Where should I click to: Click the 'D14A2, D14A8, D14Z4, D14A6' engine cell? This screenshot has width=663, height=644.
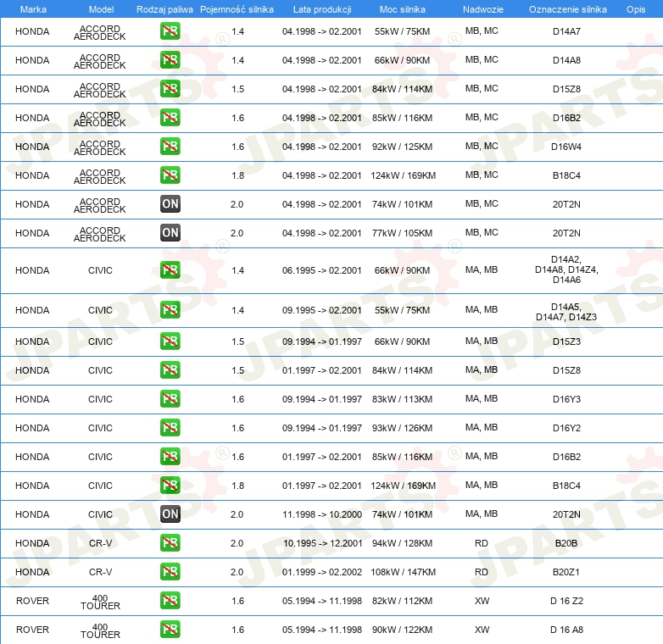tap(566, 269)
